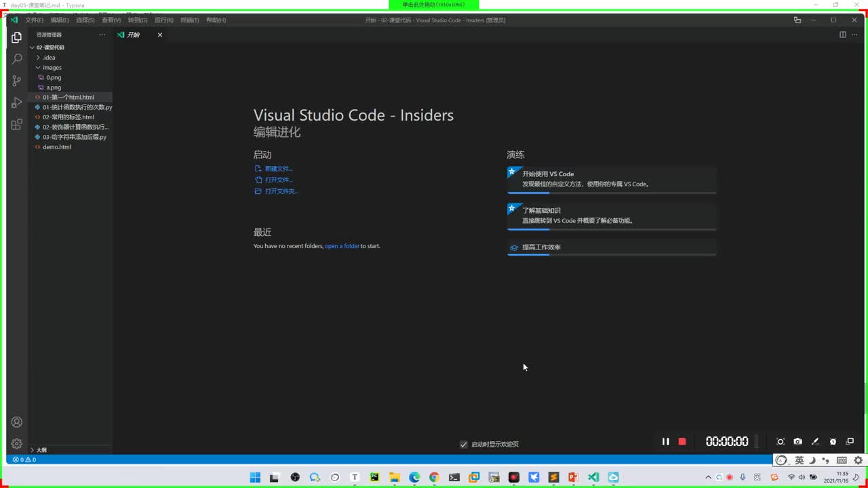Open the 提高工作效率 walkthrough
Screen dimensions: 868x488
612,248
